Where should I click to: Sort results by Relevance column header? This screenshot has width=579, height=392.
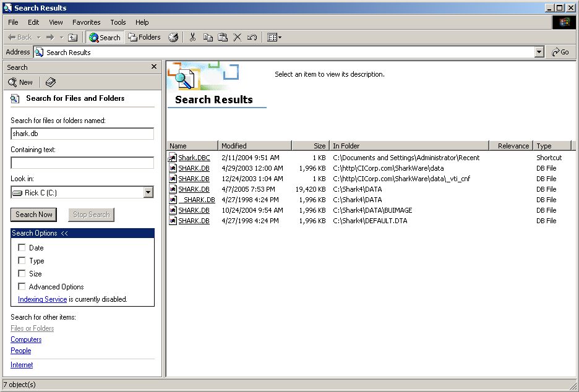pyautogui.click(x=511, y=145)
